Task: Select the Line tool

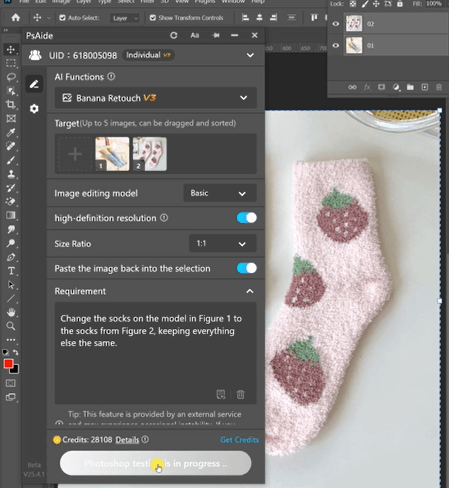Action: (x=11, y=298)
